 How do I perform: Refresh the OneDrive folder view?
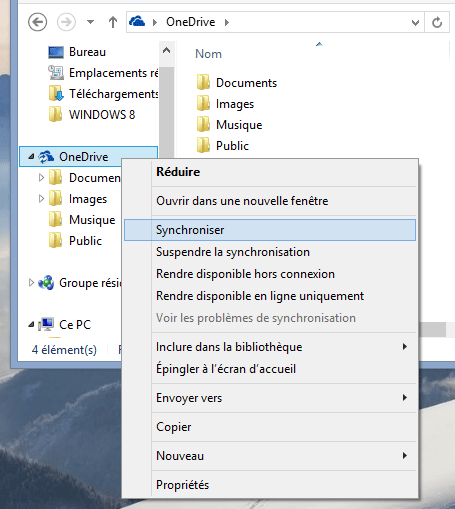coord(437,22)
